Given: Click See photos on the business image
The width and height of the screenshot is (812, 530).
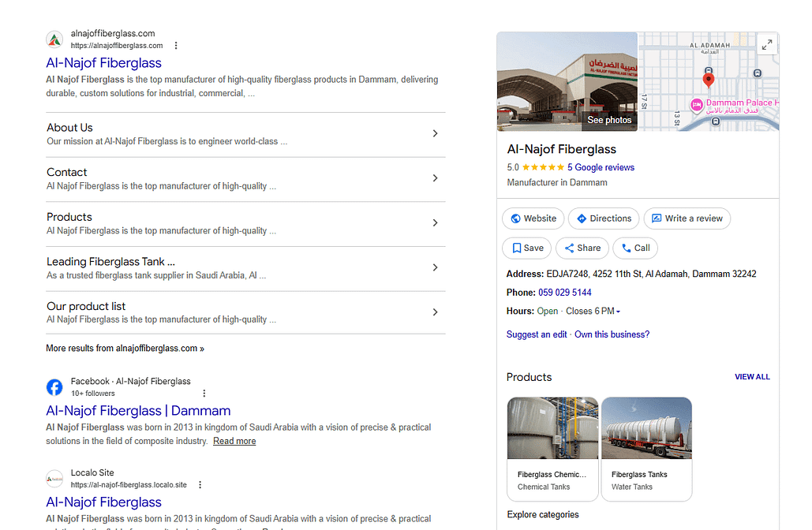Looking at the screenshot, I should point(609,120).
